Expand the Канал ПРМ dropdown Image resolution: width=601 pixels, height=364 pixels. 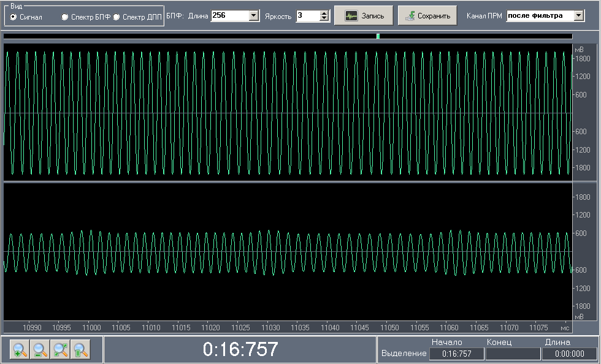(579, 16)
